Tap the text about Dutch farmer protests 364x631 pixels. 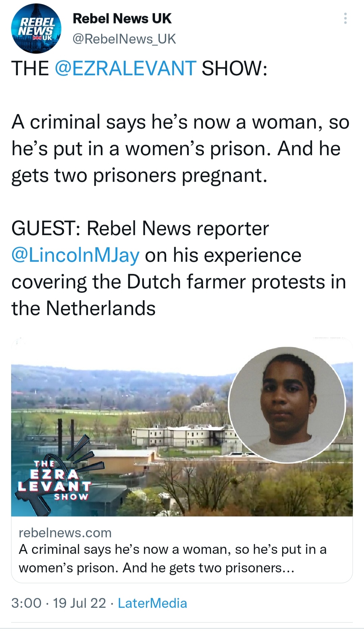(x=179, y=282)
